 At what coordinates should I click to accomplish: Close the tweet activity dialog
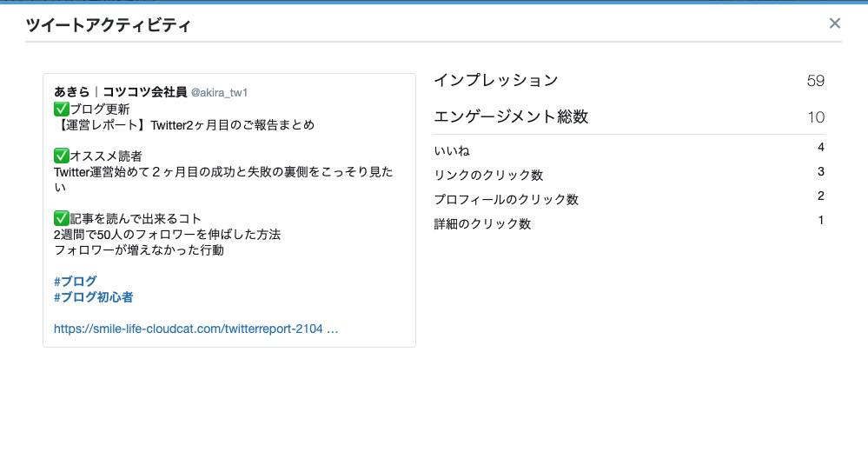click(834, 23)
